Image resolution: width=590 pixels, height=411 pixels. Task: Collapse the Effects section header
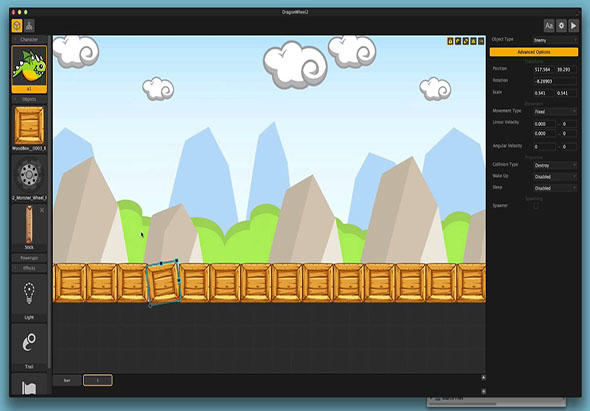tap(29, 268)
